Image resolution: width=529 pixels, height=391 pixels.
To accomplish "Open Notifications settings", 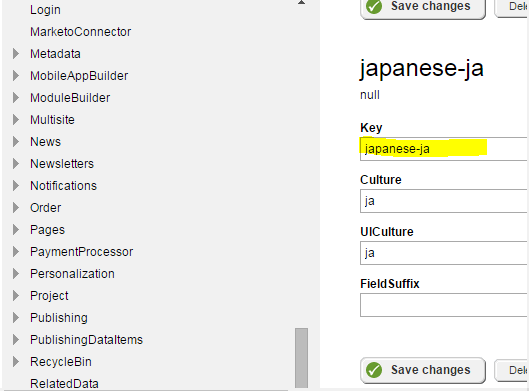I will click(63, 186).
